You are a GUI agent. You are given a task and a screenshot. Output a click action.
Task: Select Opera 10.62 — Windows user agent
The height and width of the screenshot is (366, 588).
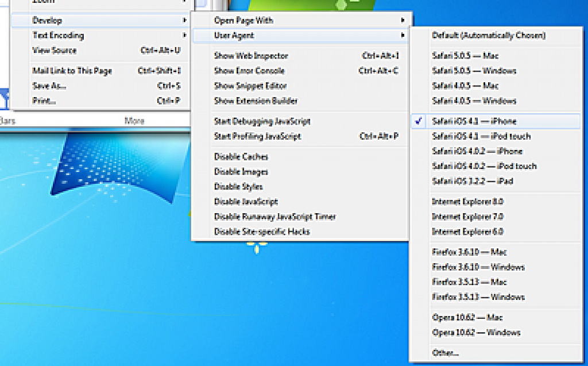pyautogui.click(x=496, y=333)
